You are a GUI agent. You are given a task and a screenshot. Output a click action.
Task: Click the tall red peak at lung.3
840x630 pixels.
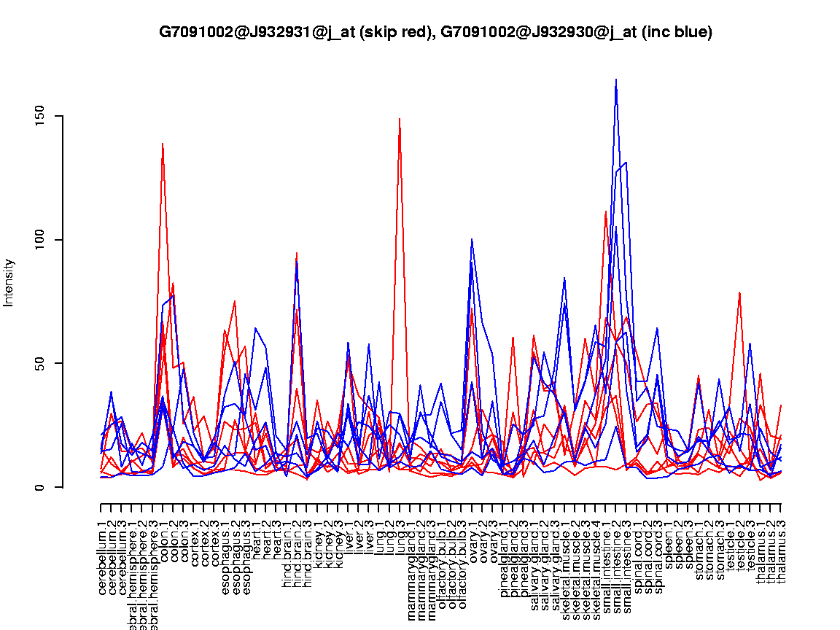[x=400, y=119]
